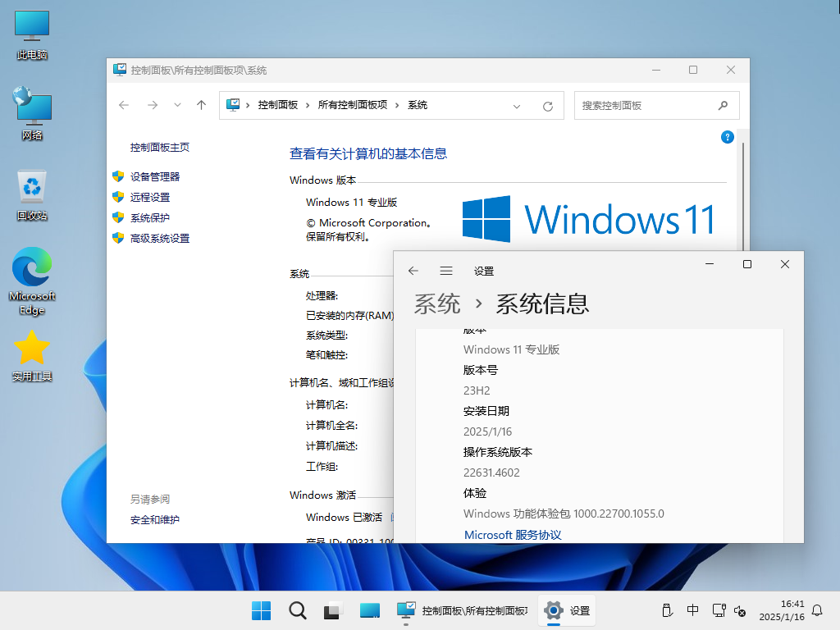
Task: Go up one level in Control Panel
Action: click(x=202, y=105)
